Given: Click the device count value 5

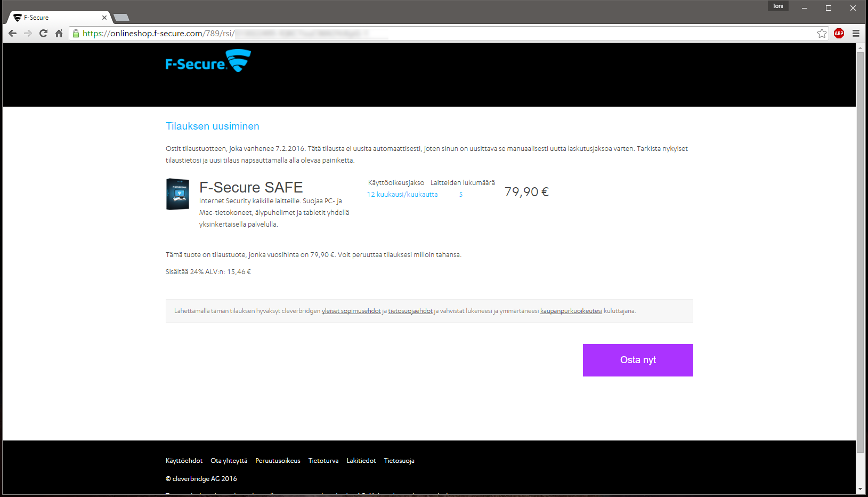Looking at the screenshot, I should (461, 195).
